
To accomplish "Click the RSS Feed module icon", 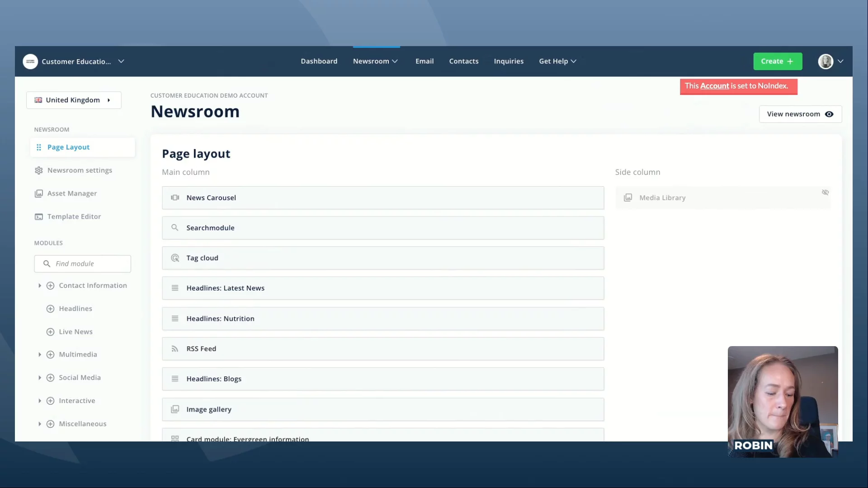I will pos(175,349).
